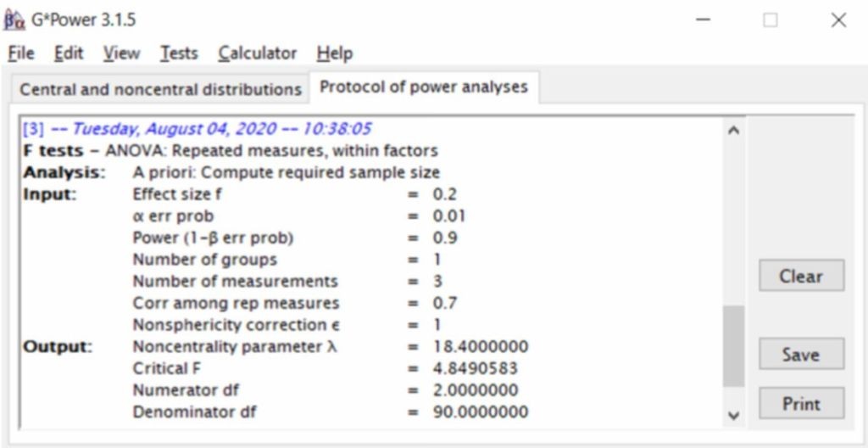Click the scrollbar up arrow in protocol
This screenshot has width=868, height=448.
tap(733, 131)
